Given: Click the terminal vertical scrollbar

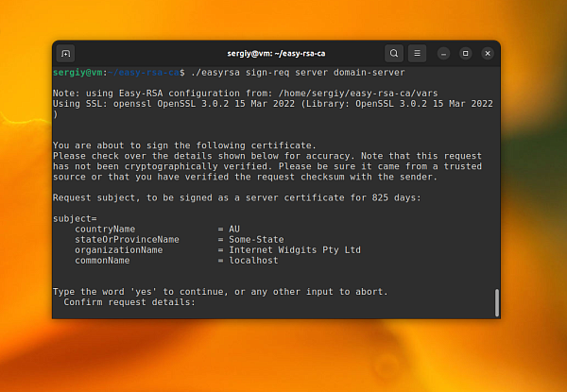Looking at the screenshot, I should (x=496, y=302).
